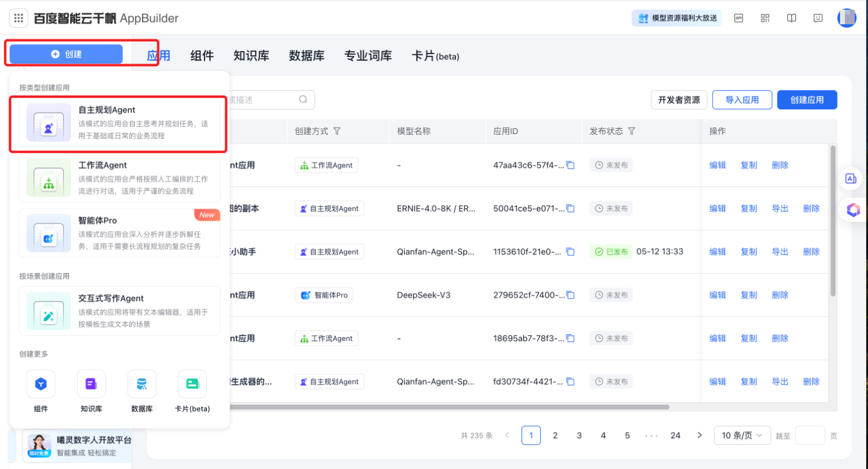Click the 卡片(beta) icon under 创建更多

pyautogui.click(x=192, y=384)
